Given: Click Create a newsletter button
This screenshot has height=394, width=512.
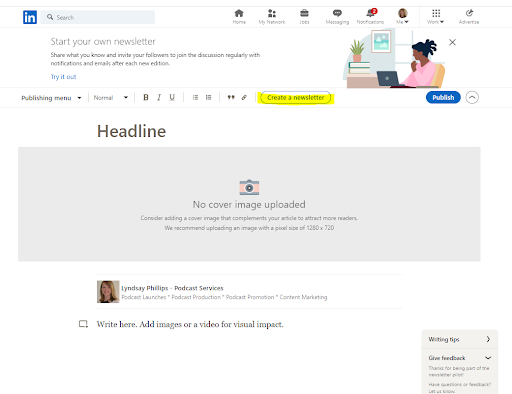Looking at the screenshot, I should click(296, 98).
